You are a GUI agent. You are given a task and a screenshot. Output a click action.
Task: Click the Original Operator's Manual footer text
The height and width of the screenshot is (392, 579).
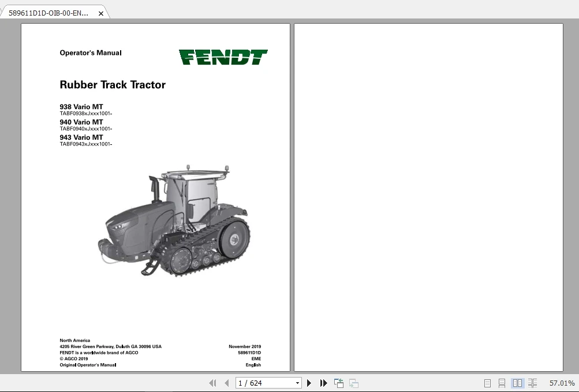pyautogui.click(x=88, y=365)
